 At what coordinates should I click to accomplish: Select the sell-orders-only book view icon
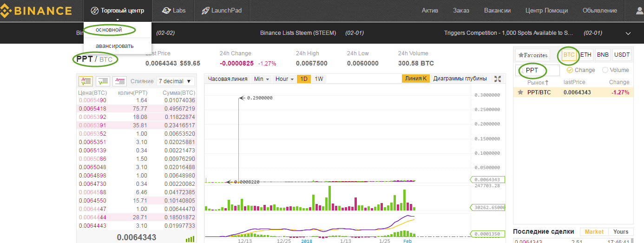click(120, 81)
